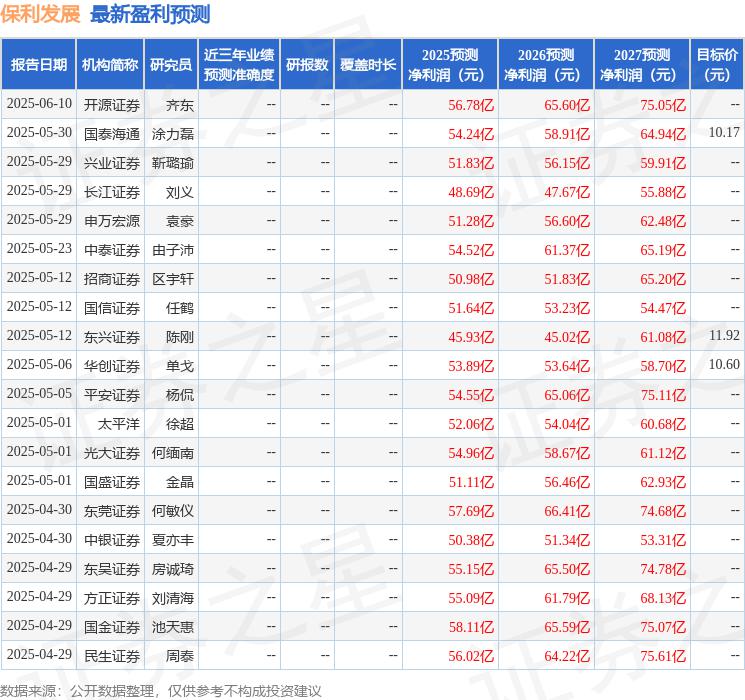The height and width of the screenshot is (700, 745).
Task: Click the 目标价(元) header
Action: coord(717,65)
